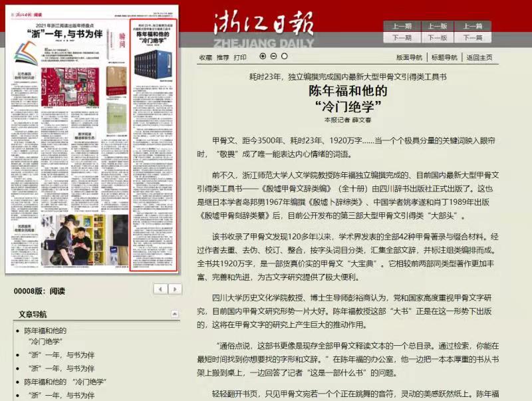Open first nav item 陈年福和他的 '冷门绝学'

(45, 336)
